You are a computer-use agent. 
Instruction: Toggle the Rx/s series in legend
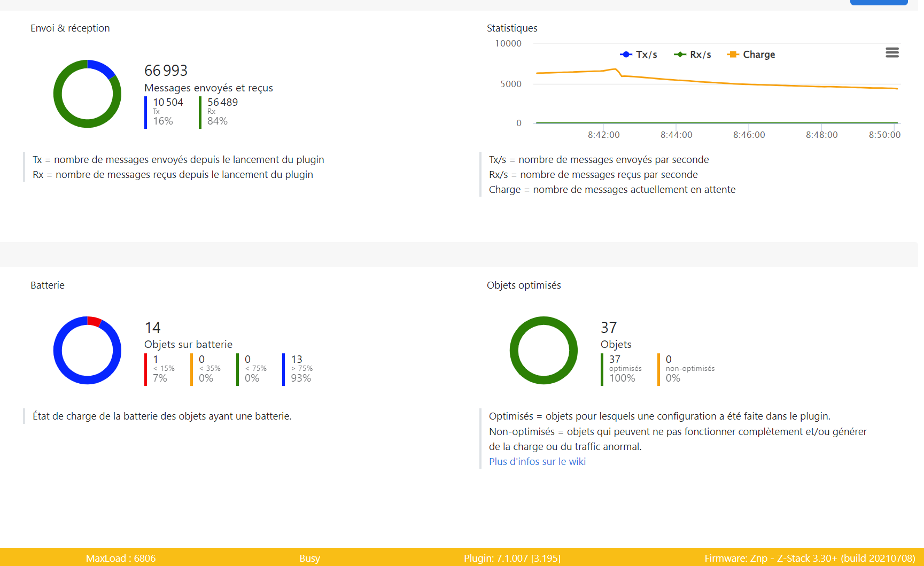click(x=693, y=55)
